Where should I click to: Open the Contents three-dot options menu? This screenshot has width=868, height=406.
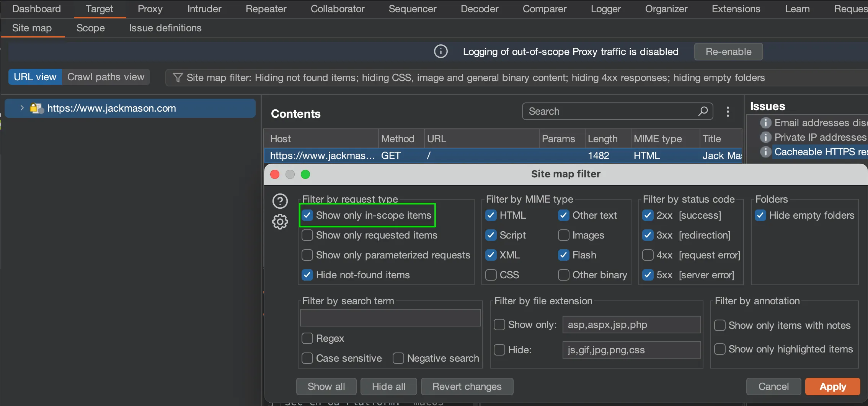click(728, 112)
